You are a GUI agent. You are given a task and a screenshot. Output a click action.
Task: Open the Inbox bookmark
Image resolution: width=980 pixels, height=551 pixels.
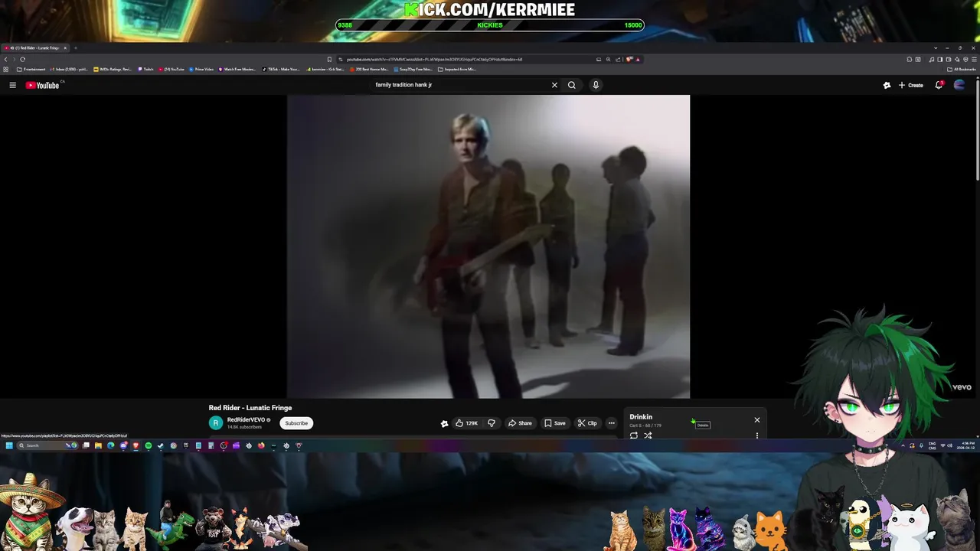[x=68, y=69]
